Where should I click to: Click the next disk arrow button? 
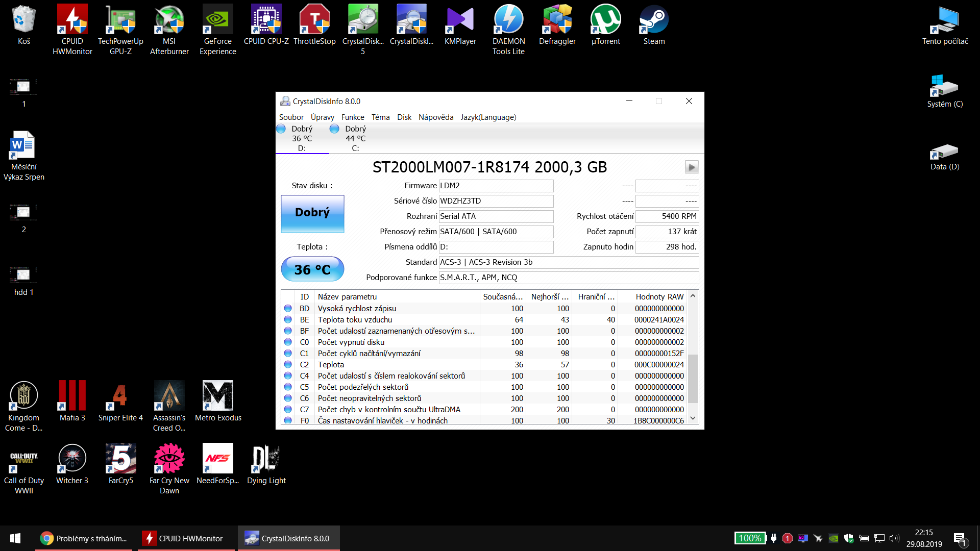[x=691, y=167]
